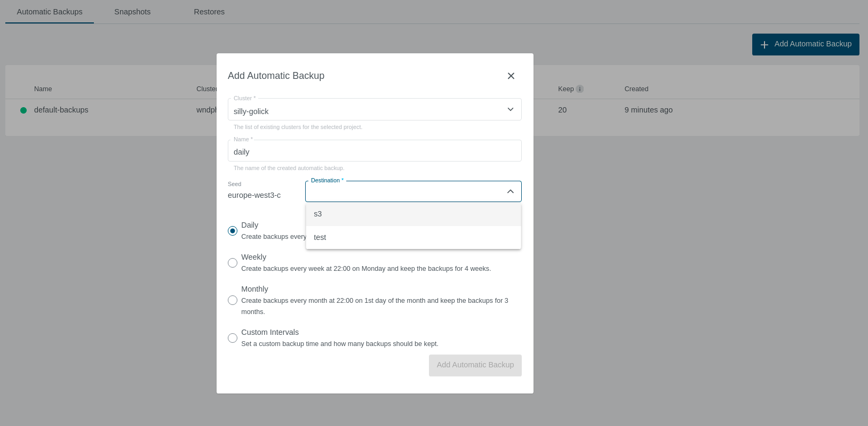Go to the Automatic Backups tab
This screenshot has height=426, width=868.
(x=50, y=12)
